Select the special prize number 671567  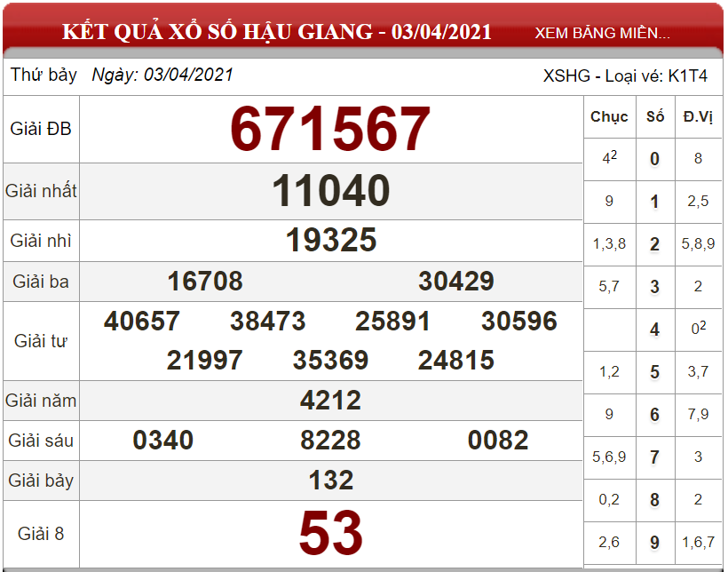(330, 129)
